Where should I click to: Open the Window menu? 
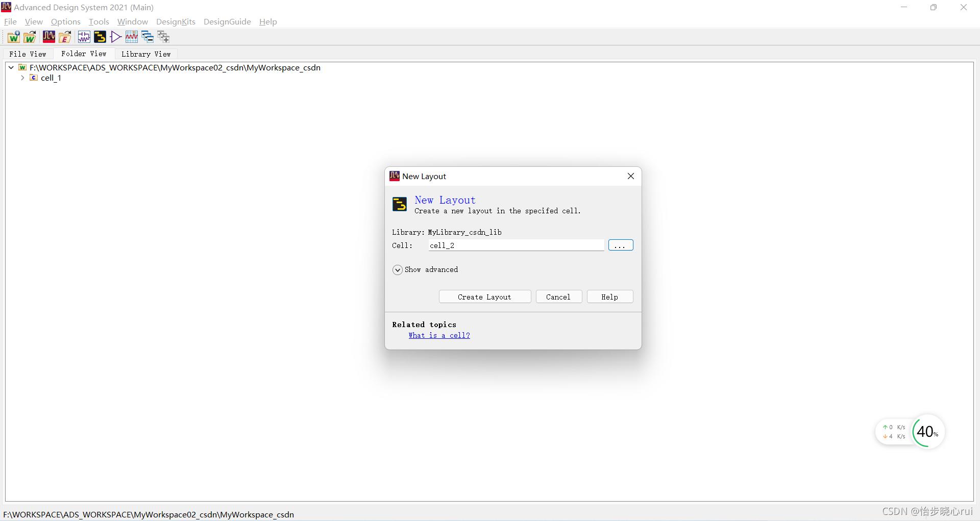[133, 21]
